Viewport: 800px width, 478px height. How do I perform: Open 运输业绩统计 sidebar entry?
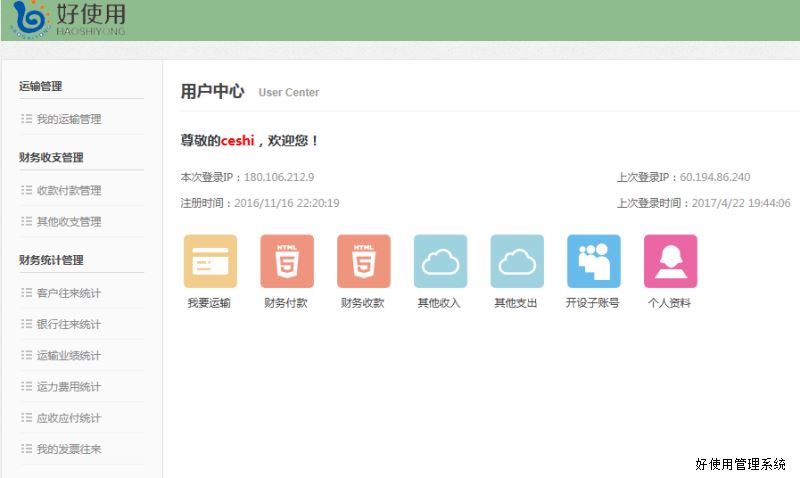click(69, 355)
